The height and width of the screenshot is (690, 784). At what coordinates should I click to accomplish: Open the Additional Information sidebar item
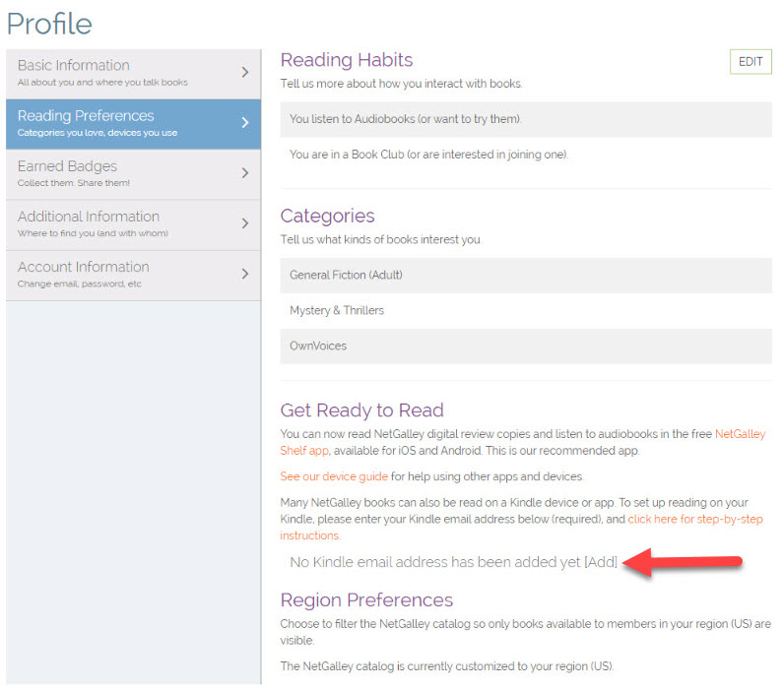[118, 223]
